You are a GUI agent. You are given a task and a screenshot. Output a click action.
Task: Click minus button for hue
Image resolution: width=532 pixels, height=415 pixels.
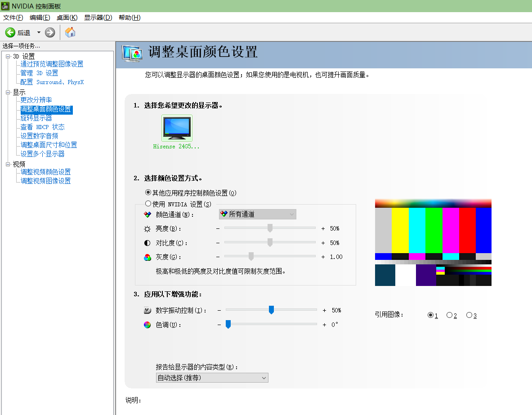(219, 325)
